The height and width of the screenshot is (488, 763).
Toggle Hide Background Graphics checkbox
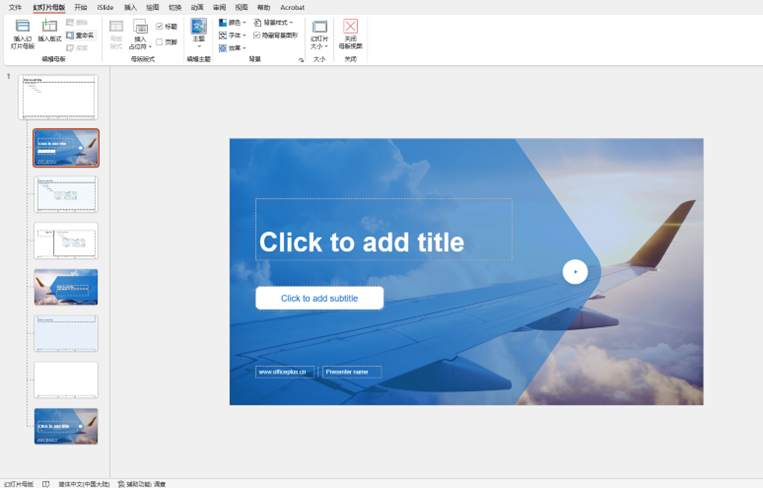275,35
